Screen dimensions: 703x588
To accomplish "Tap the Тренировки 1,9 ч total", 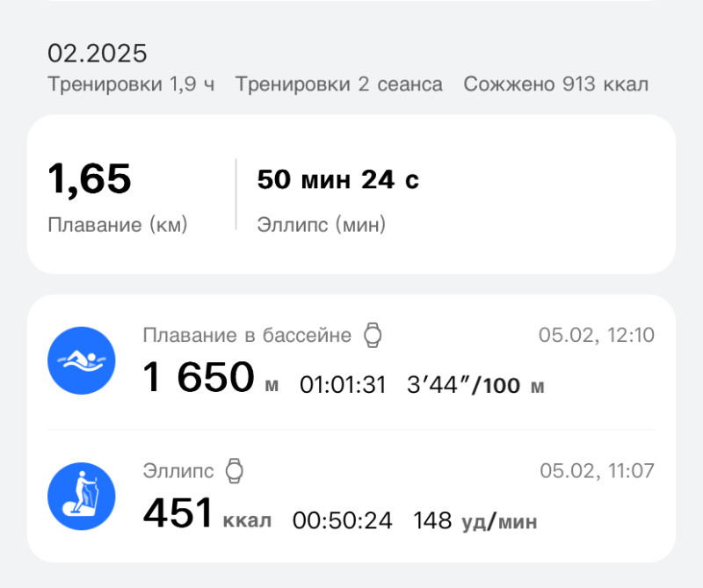I will point(131,84).
